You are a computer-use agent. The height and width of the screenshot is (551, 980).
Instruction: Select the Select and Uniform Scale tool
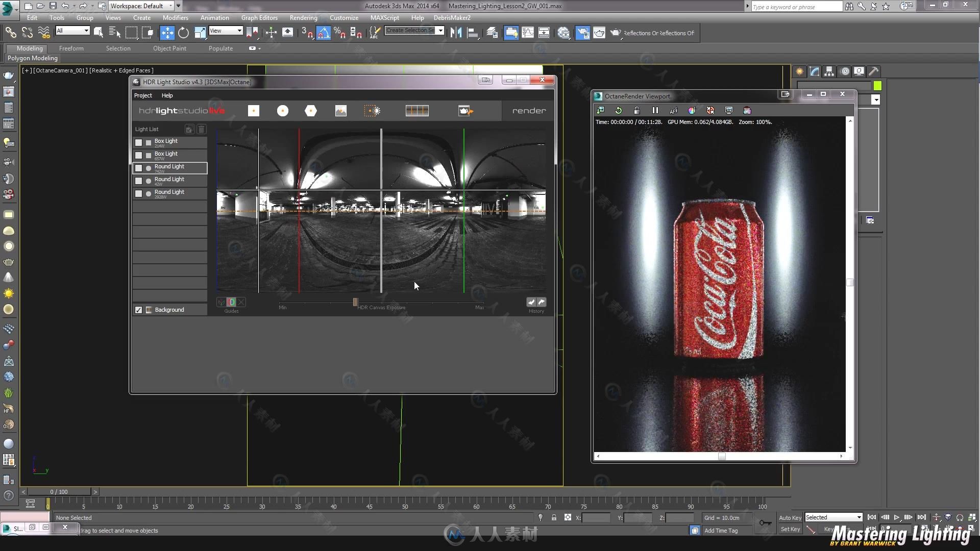coord(200,33)
